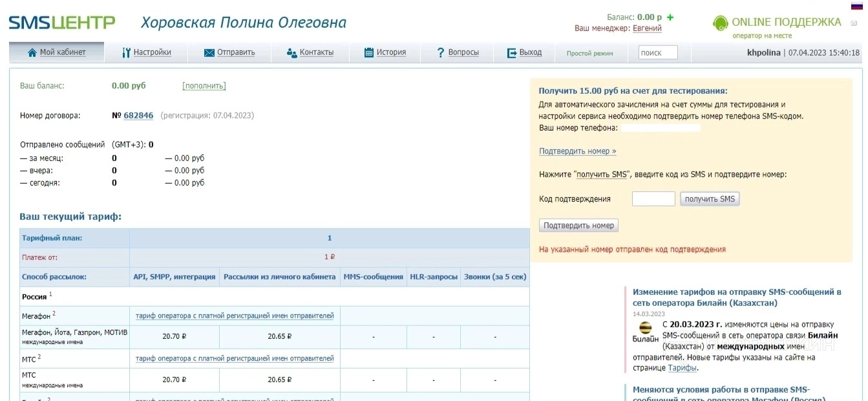868x401 pixels.
Task: Click the online support headset icon
Action: [720, 23]
